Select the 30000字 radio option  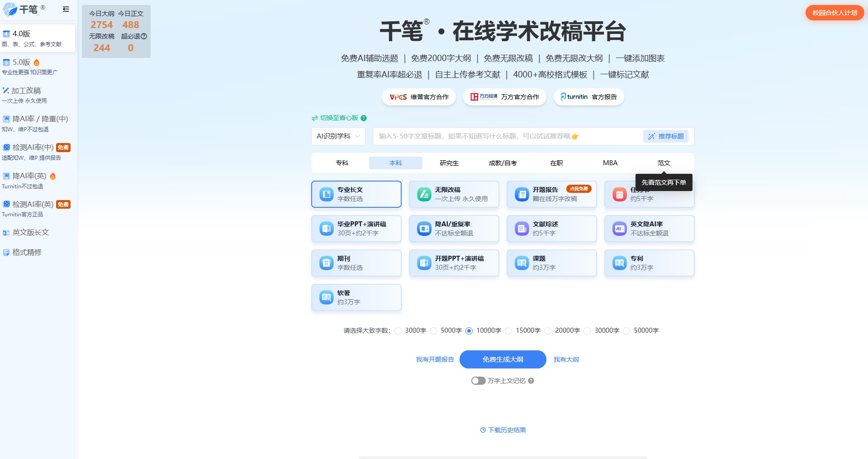pyautogui.click(x=587, y=331)
